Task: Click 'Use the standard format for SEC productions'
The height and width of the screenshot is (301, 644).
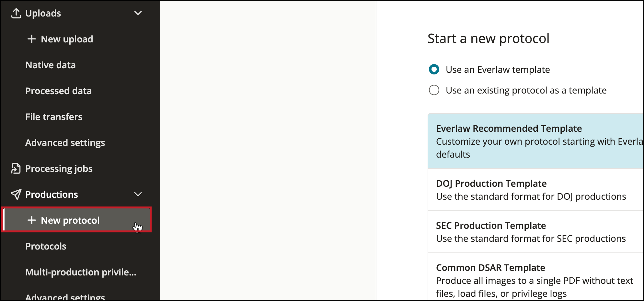Action: coord(531,239)
